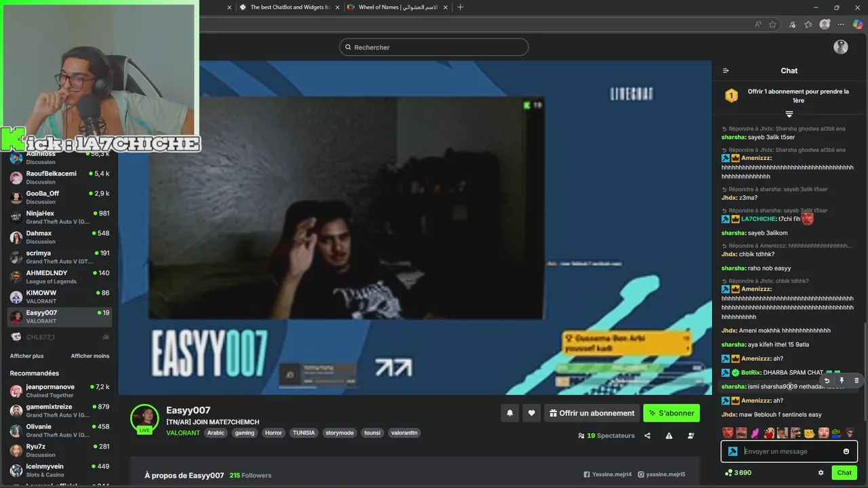Delete the hovered chat message
Screen dimensions: 868x488
coord(856,381)
